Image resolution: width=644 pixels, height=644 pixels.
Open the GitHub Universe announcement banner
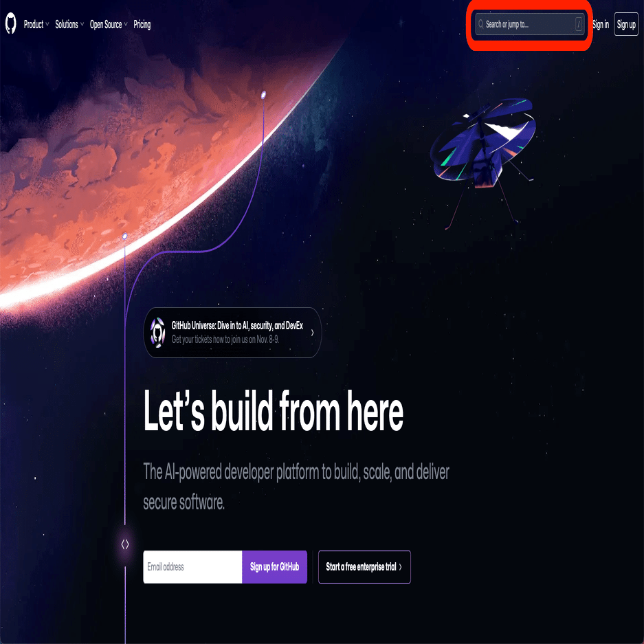click(x=232, y=333)
